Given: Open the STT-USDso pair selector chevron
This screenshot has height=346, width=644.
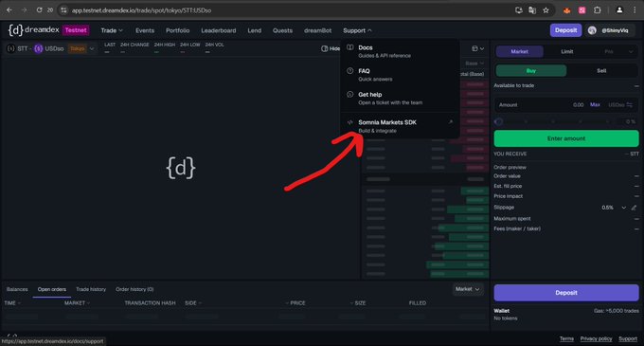Looking at the screenshot, I should [x=92, y=48].
